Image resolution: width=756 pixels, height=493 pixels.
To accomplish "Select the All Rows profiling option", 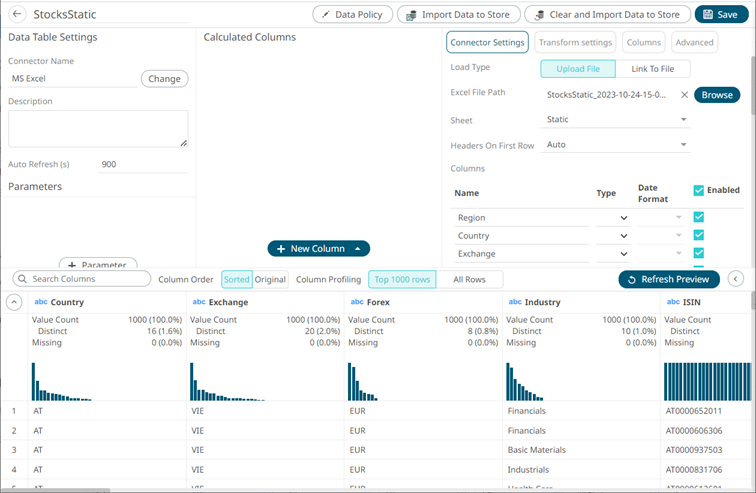I will pos(468,280).
